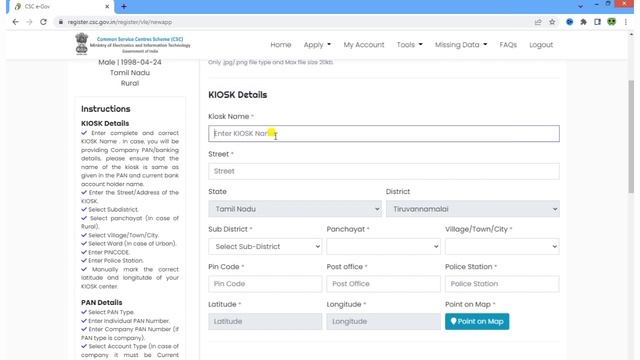Open the browser extensions puzzle icon
The height and width of the screenshot is (360, 640).
pyautogui.click(x=583, y=22)
